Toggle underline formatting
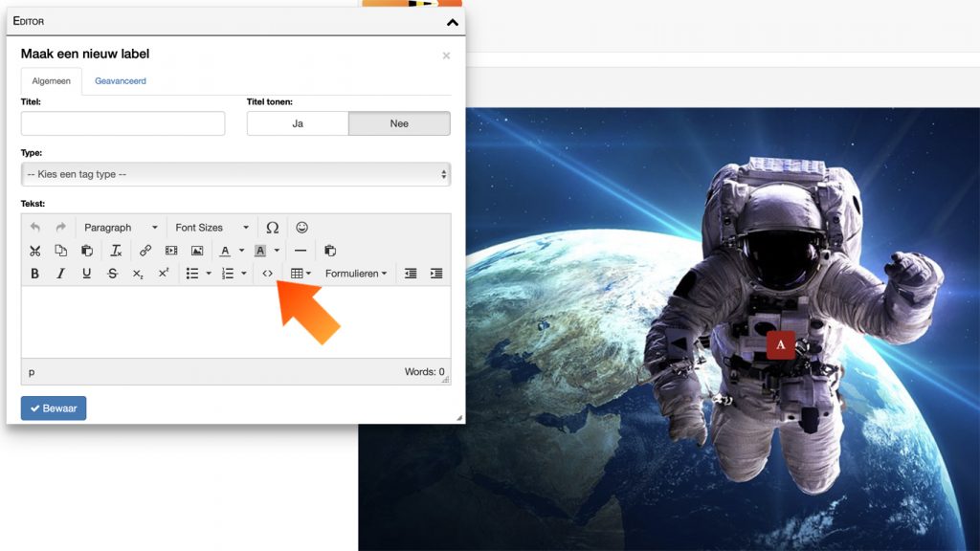 point(87,274)
